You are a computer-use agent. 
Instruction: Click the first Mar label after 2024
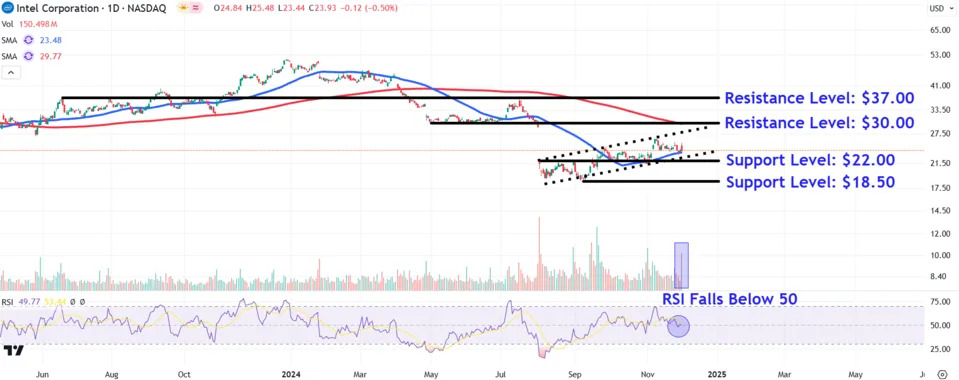[361, 373]
